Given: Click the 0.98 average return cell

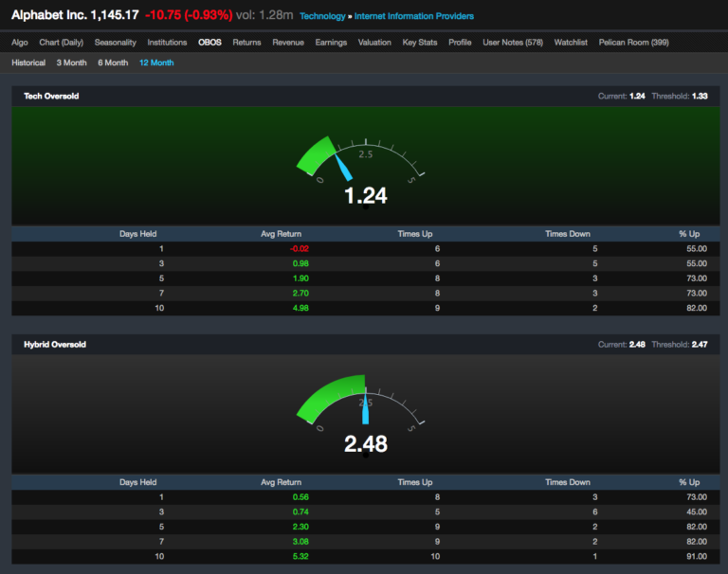Looking at the screenshot, I should click(x=300, y=263).
